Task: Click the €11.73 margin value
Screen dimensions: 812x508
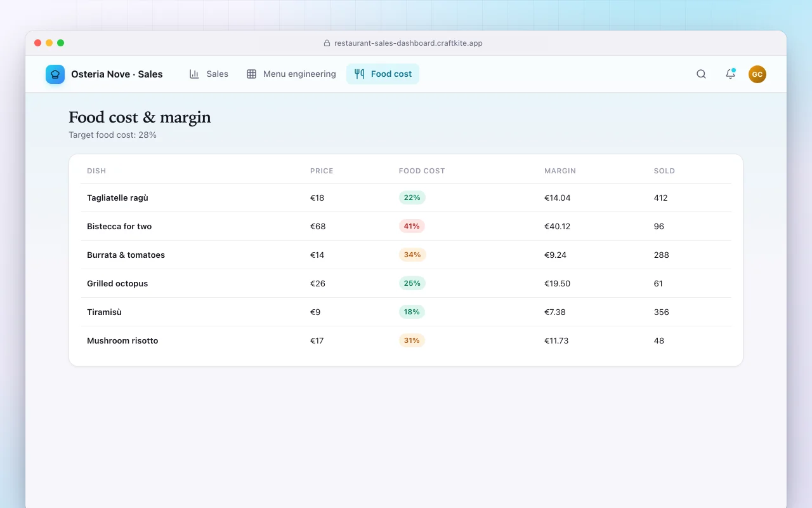Action: 556,340
